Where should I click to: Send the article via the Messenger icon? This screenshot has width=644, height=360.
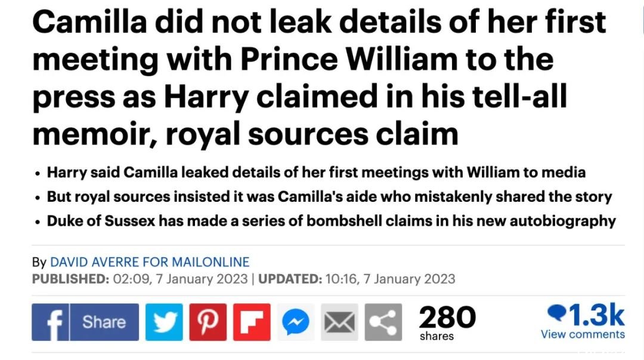(x=296, y=322)
